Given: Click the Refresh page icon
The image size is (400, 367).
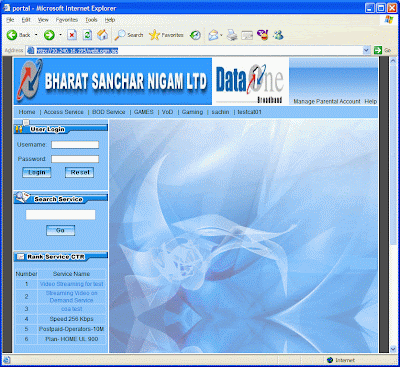Looking at the screenshot, I should coord(87,35).
